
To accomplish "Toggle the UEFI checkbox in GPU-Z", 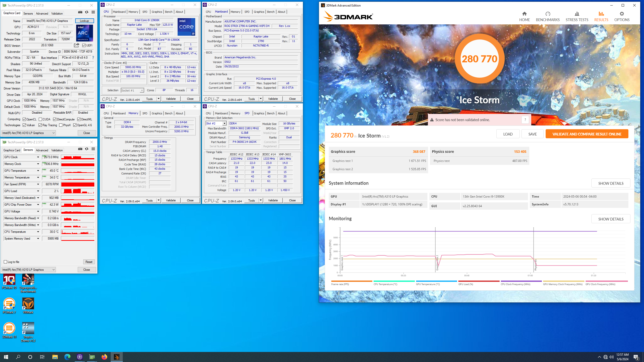I will tap(84, 46).
